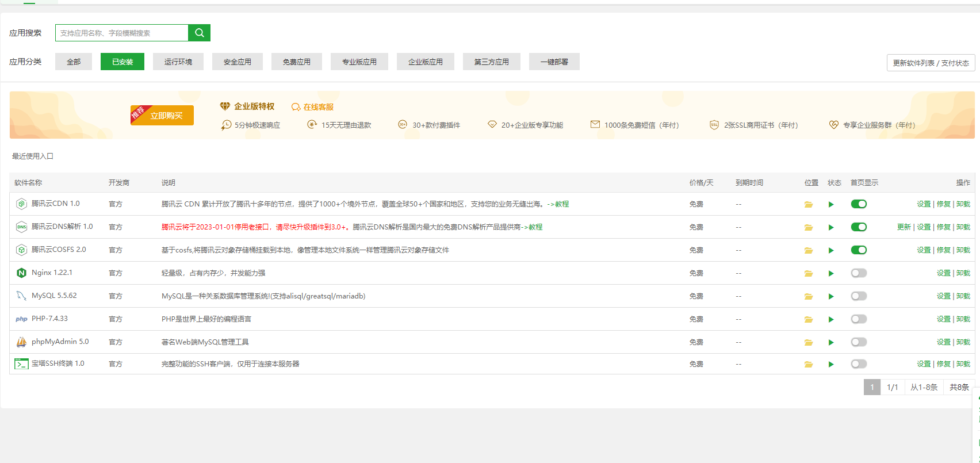
Task: Enable homepage display for 宝塔SSH终端 1.0
Action: click(x=859, y=364)
